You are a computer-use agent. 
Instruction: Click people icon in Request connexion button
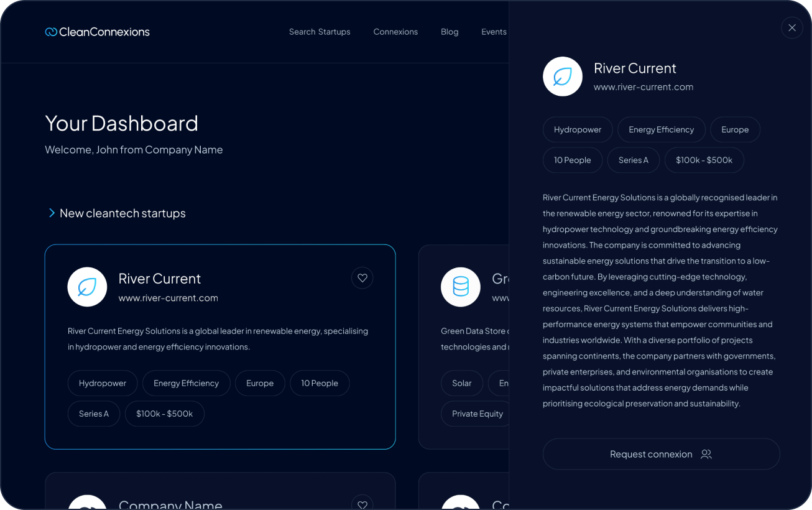(x=706, y=454)
